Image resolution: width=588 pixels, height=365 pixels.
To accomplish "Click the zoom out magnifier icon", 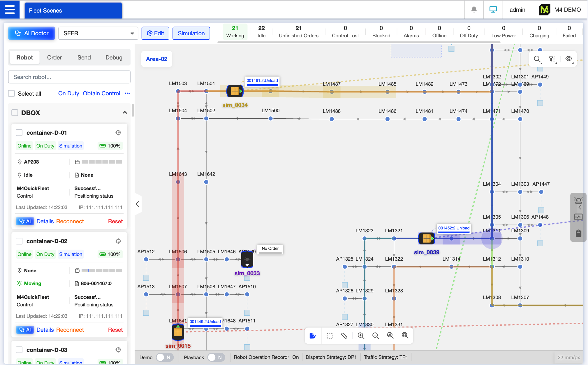I will (375, 336).
